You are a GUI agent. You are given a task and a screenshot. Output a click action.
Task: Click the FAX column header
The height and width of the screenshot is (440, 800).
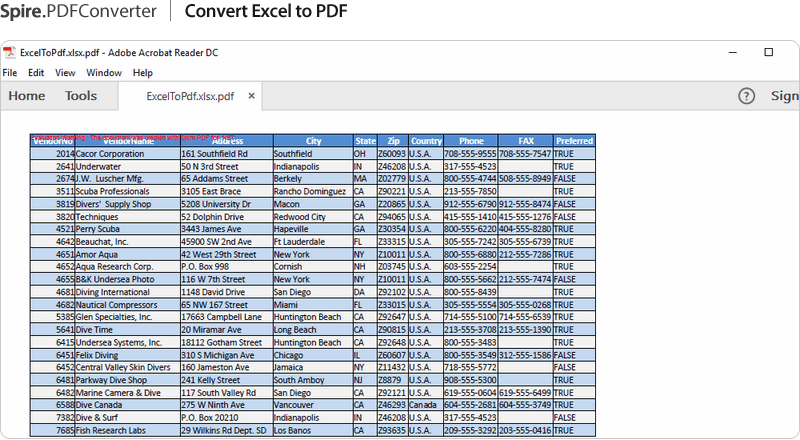click(526, 141)
